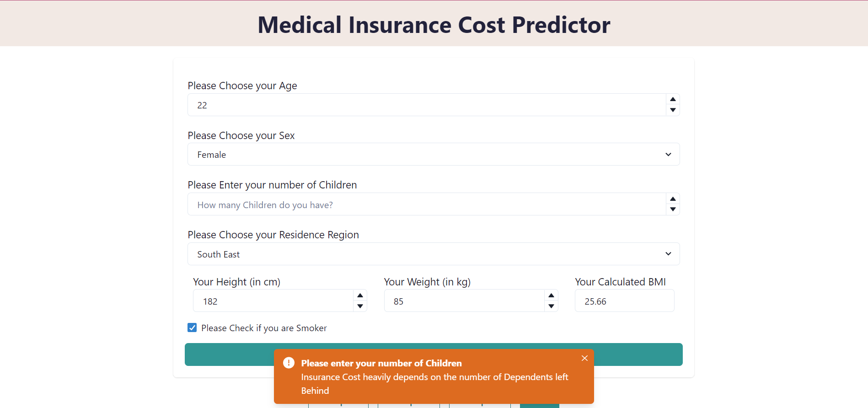Click the Calculated BMI field showing 25.66
This screenshot has height=408, width=868.
pyautogui.click(x=624, y=301)
